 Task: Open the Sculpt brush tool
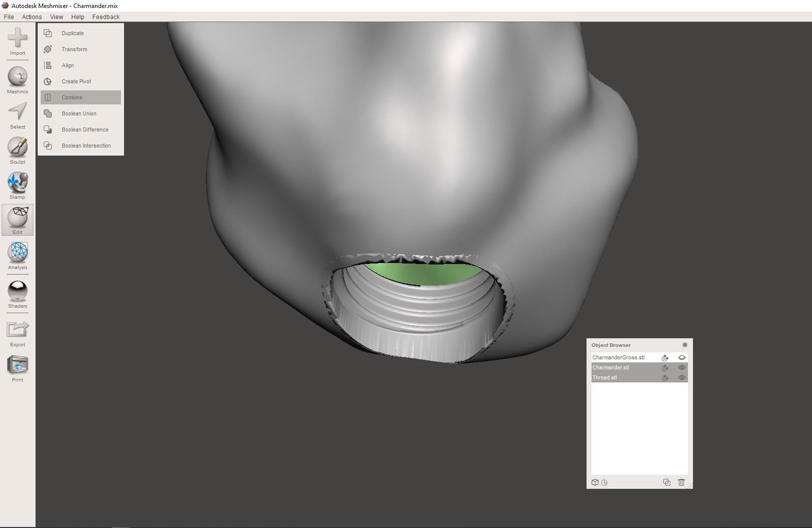[x=18, y=151]
